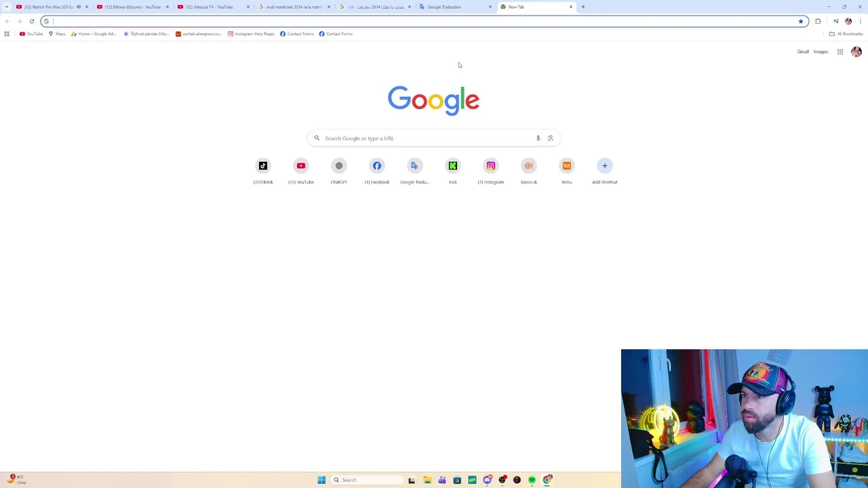Open Spotify from the taskbar
This screenshot has height=488, width=868.
click(532, 480)
